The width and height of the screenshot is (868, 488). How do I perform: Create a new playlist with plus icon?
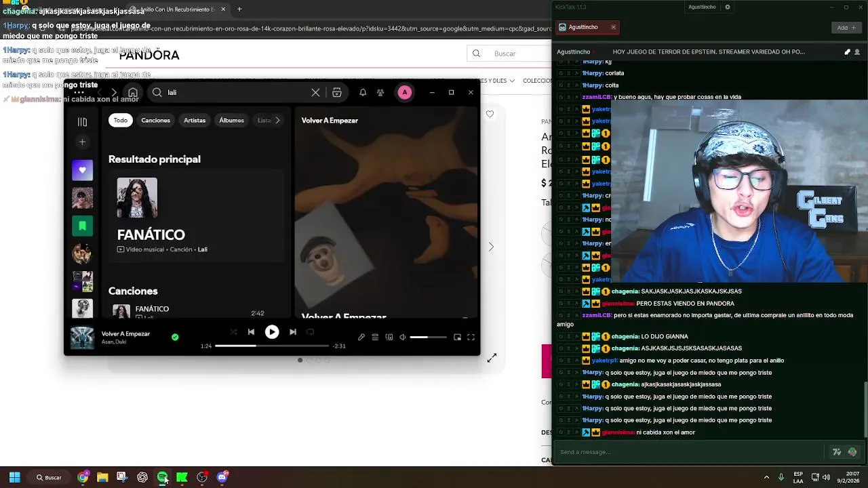(82, 142)
